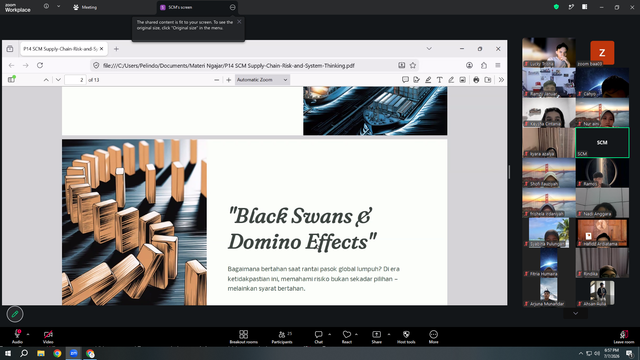Go to next PDF page

[58, 80]
